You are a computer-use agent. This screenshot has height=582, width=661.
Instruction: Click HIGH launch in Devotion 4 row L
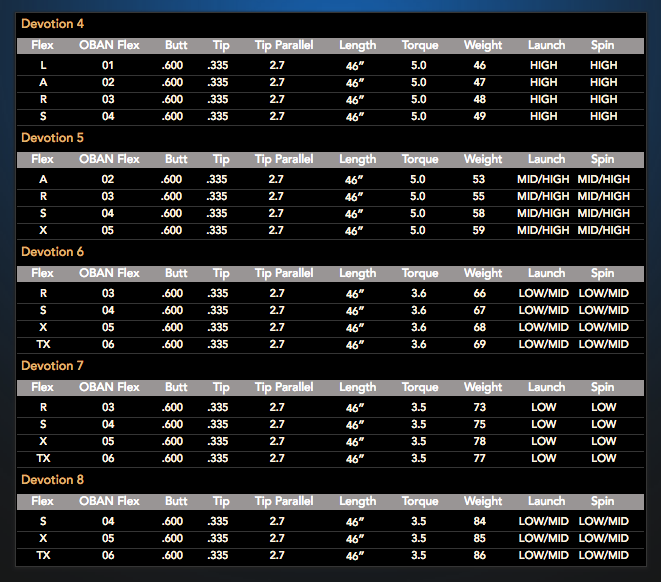coord(543,65)
